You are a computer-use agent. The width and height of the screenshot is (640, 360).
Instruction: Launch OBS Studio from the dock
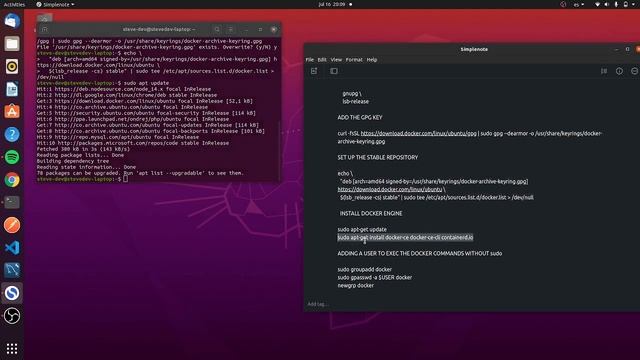(12, 316)
